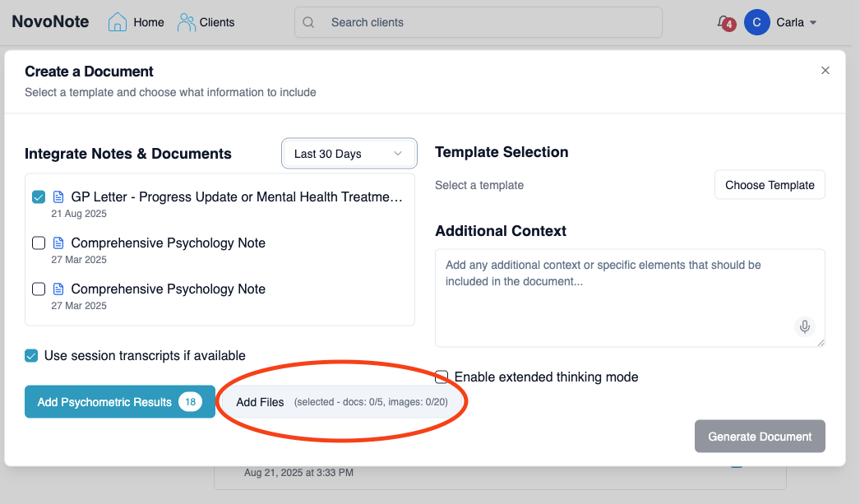Click the Add Files button
Screen dimensions: 860x504
[x=260, y=402]
